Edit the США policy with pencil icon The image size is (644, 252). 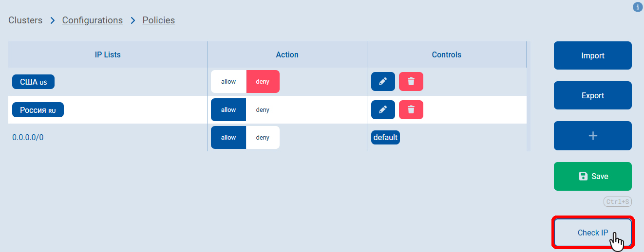point(383,82)
